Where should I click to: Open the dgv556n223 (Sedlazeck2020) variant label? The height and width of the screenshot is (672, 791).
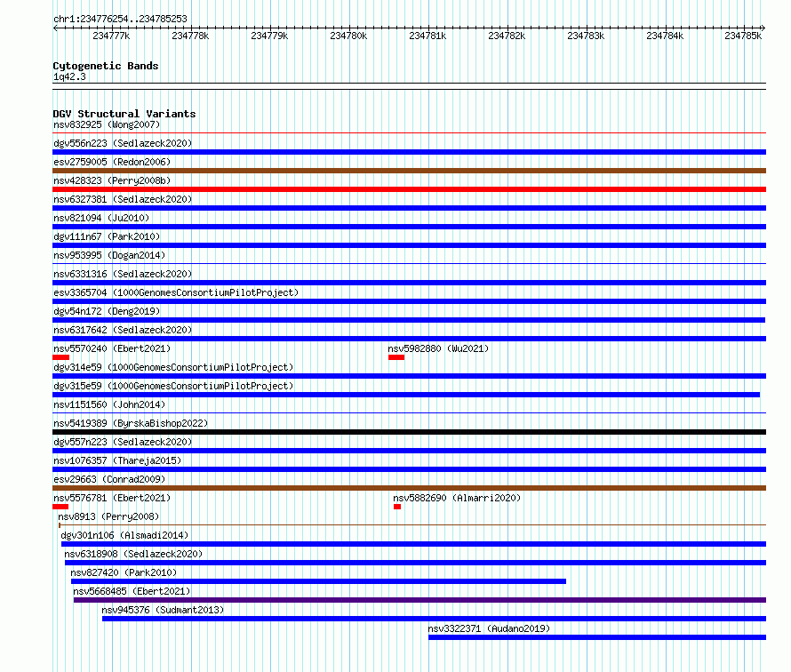click(x=123, y=143)
